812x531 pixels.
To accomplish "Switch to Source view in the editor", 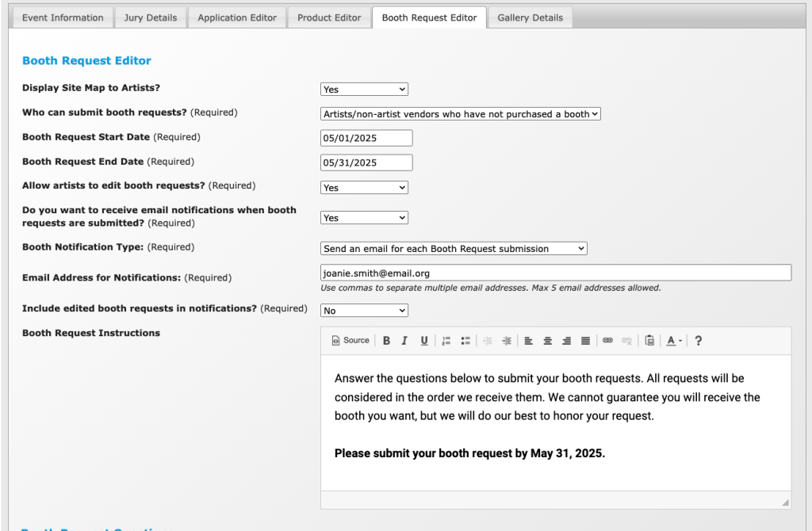I will point(350,341).
